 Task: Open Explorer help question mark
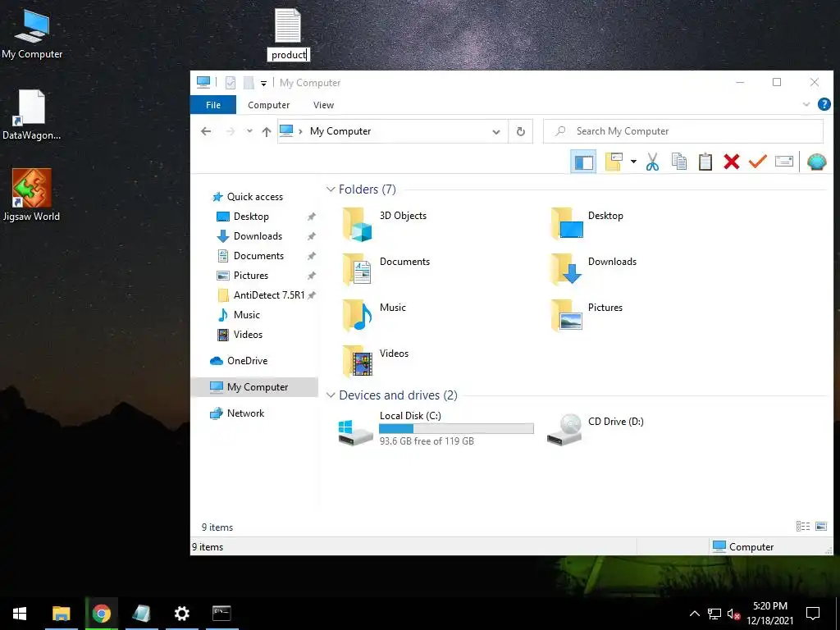click(x=824, y=104)
